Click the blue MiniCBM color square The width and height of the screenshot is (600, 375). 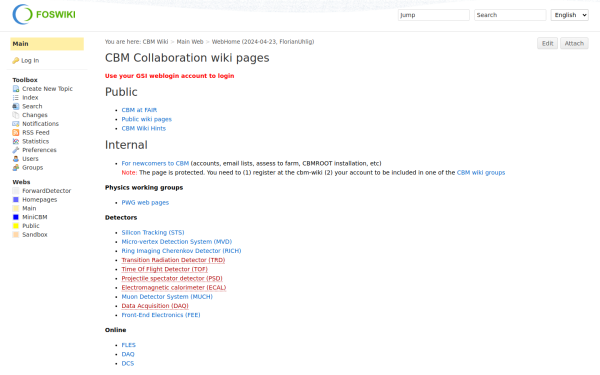coord(16,217)
